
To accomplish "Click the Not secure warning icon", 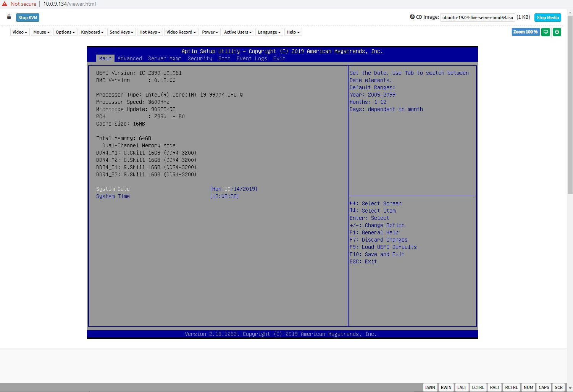I will (5, 4).
